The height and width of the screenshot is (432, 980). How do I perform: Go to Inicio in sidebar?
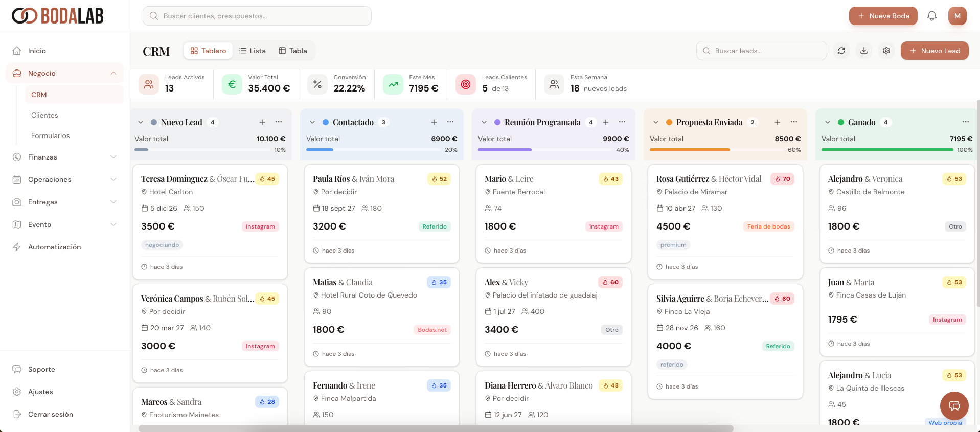(x=65, y=51)
